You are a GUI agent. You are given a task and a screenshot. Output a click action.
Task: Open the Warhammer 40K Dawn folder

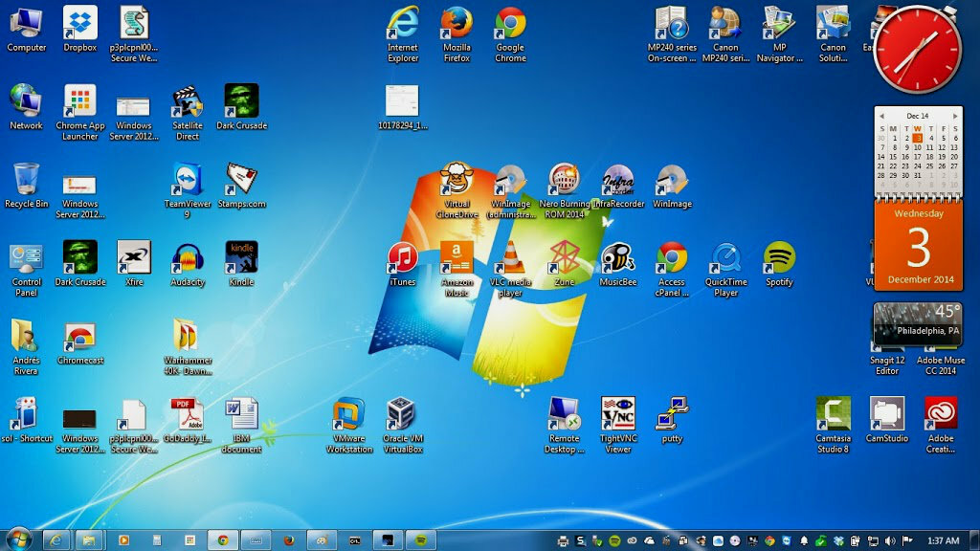pos(188,346)
